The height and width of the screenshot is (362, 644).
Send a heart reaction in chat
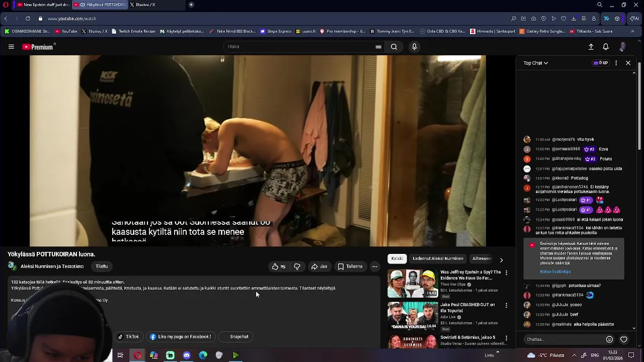pyautogui.click(x=624, y=339)
